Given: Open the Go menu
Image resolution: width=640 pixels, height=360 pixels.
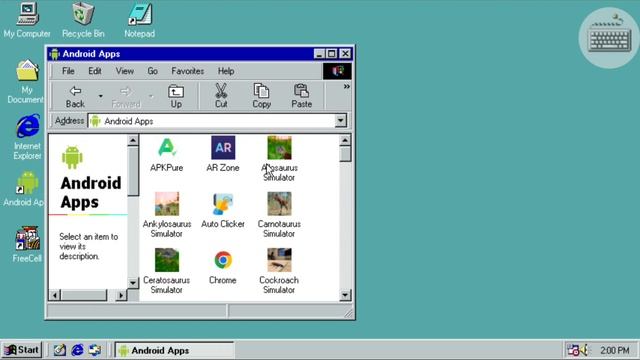Looking at the screenshot, I should pyautogui.click(x=152, y=71).
